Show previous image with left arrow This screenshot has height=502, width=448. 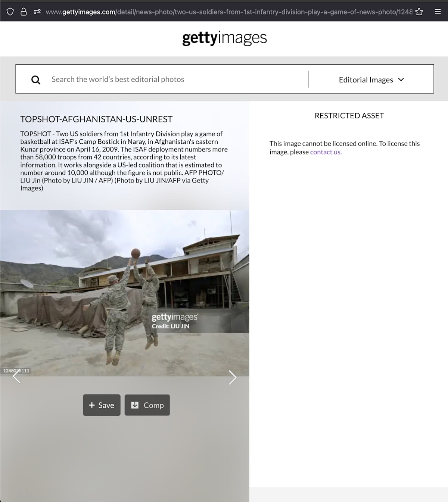[x=17, y=376]
